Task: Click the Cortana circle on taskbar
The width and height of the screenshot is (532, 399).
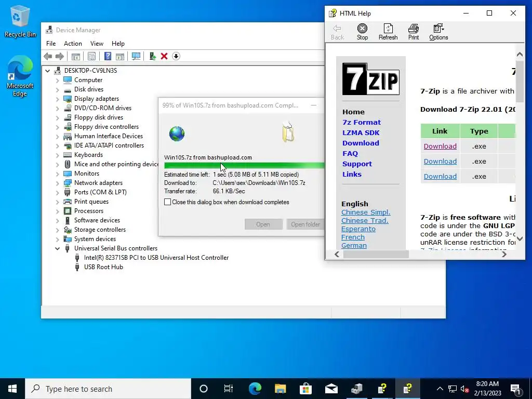Action: (204, 389)
